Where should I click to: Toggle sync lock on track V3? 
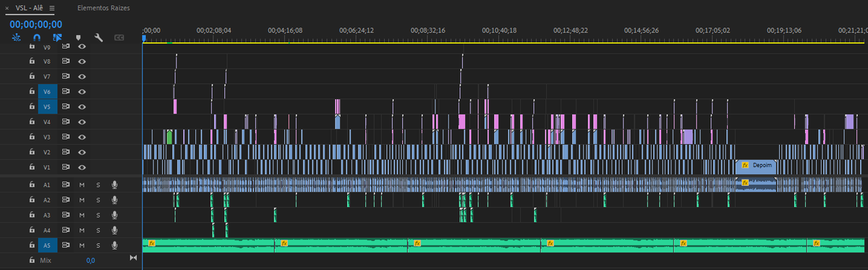coord(66,137)
